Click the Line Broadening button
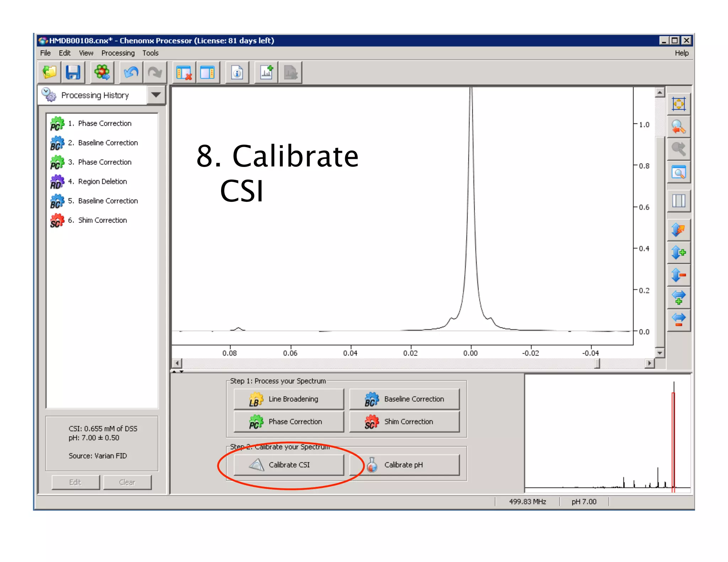 (289, 399)
